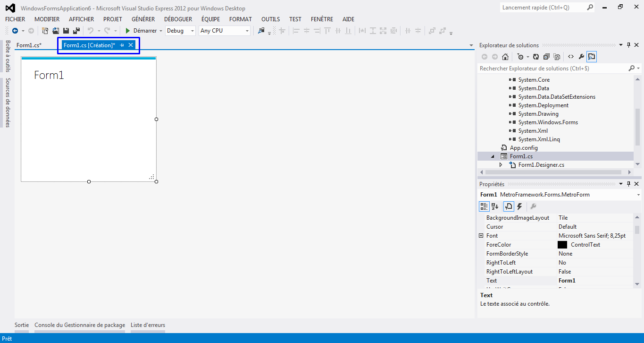The height and width of the screenshot is (343, 644).
Task: Open the Console du Gestionnaire de package tab
Action: pyautogui.click(x=80, y=325)
